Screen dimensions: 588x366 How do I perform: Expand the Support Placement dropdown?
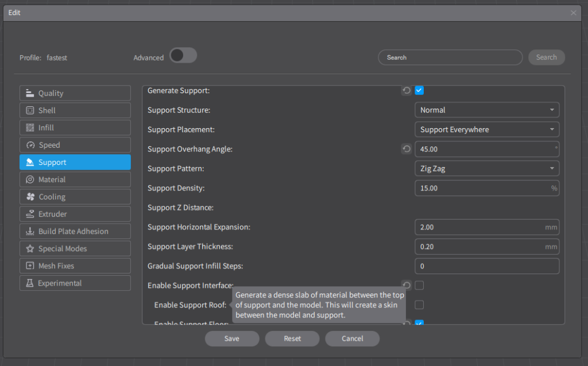[486, 130]
